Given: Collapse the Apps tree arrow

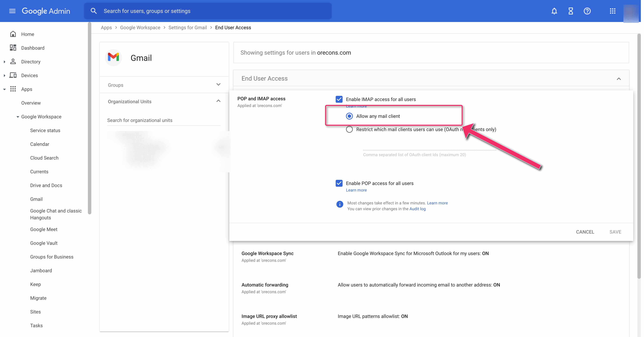Looking at the screenshot, I should point(4,89).
